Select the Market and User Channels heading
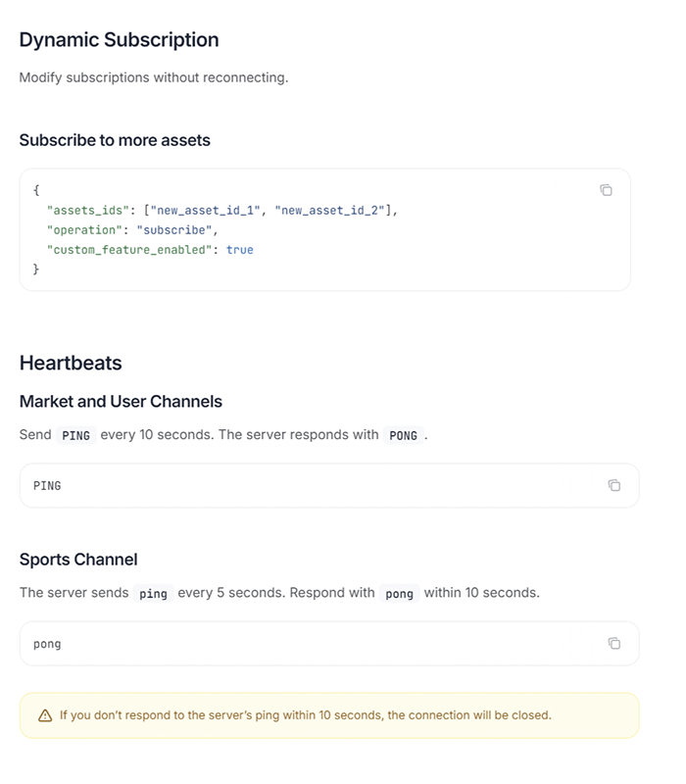 [121, 401]
